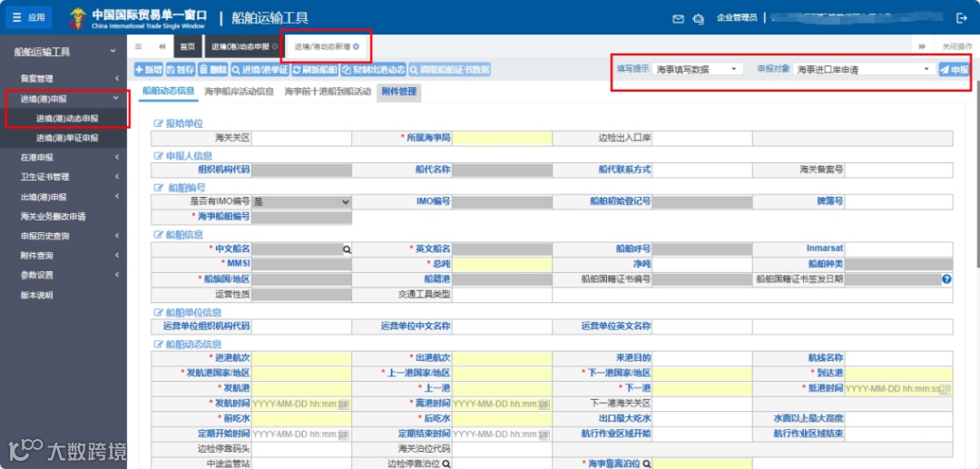
Task: Click the 刷新船舶 refresh button
Action: (x=315, y=69)
